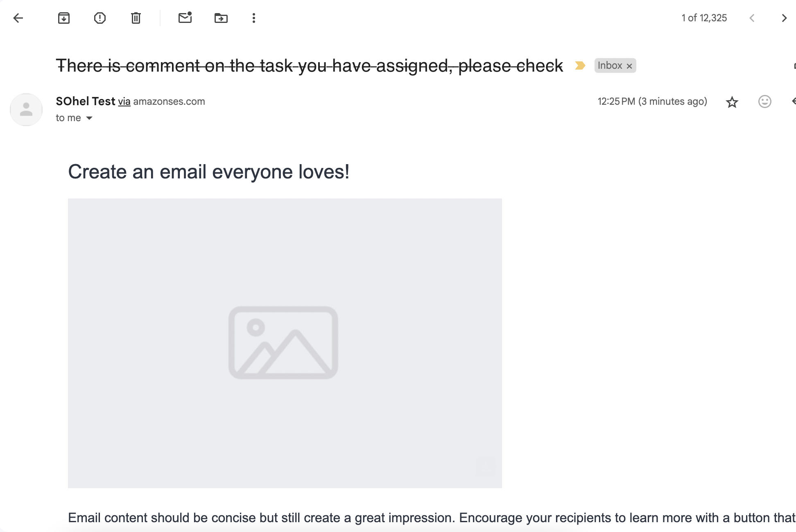Add an emoji reaction to the email
Screen dimensions: 796x532
(x=764, y=101)
